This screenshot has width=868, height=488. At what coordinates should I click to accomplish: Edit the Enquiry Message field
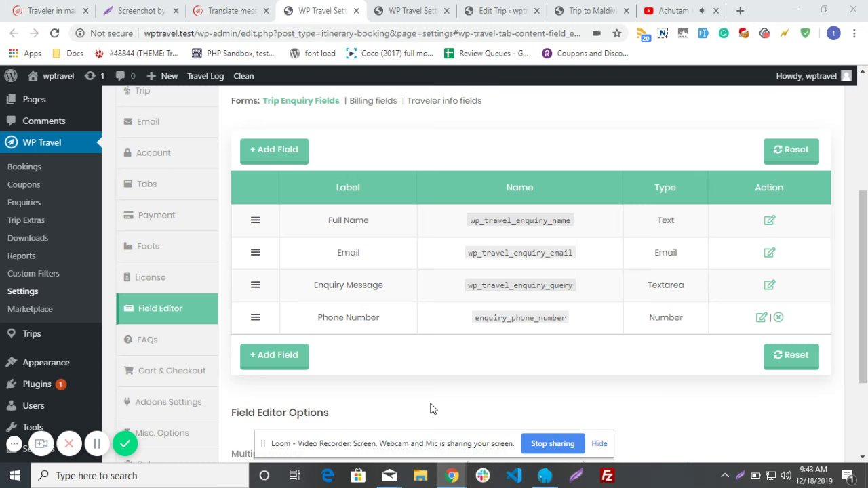(769, 285)
